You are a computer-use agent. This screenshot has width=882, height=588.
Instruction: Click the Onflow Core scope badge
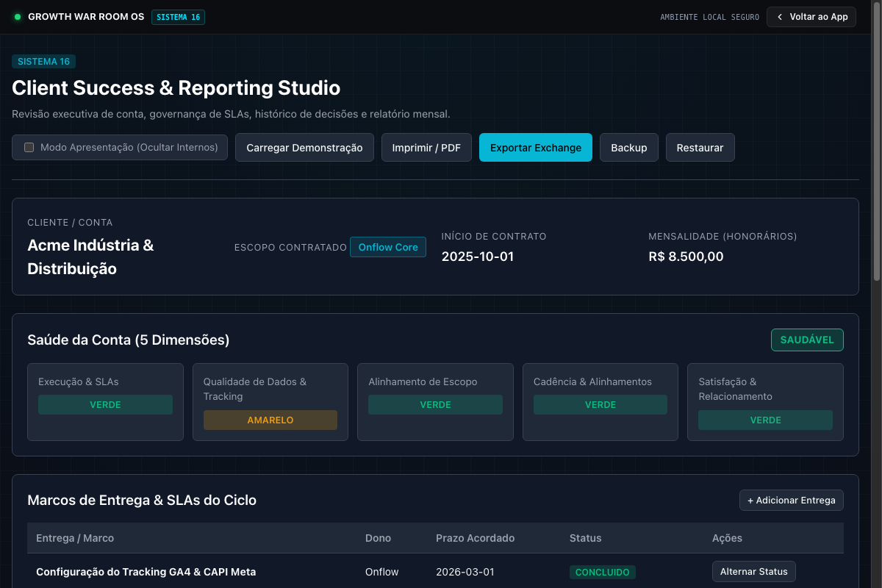click(x=388, y=247)
